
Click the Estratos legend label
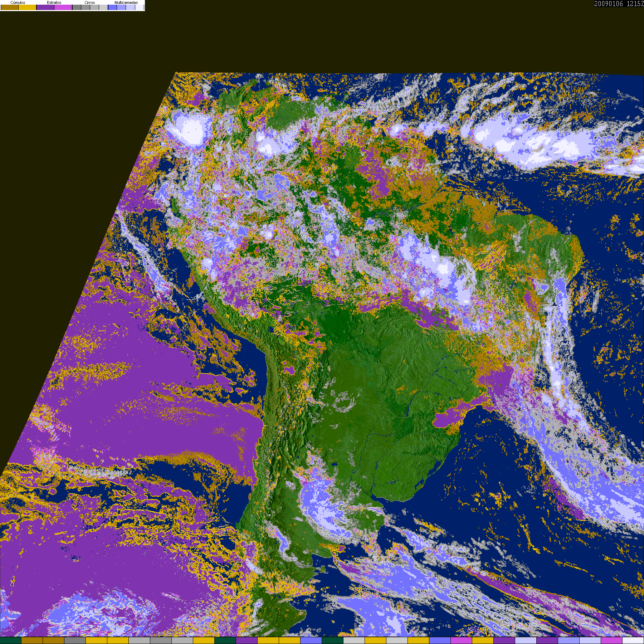pos(54,3)
